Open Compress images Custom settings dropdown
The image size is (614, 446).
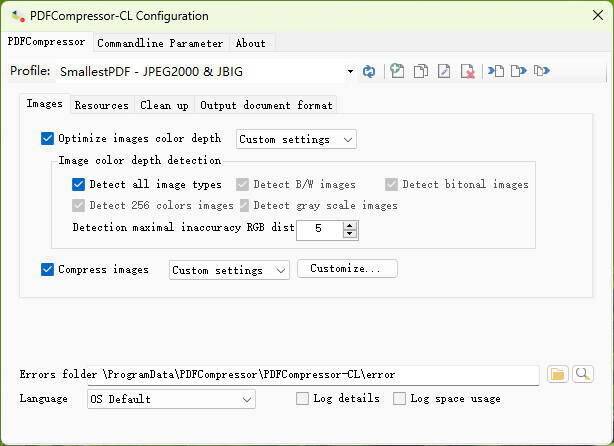(x=229, y=270)
